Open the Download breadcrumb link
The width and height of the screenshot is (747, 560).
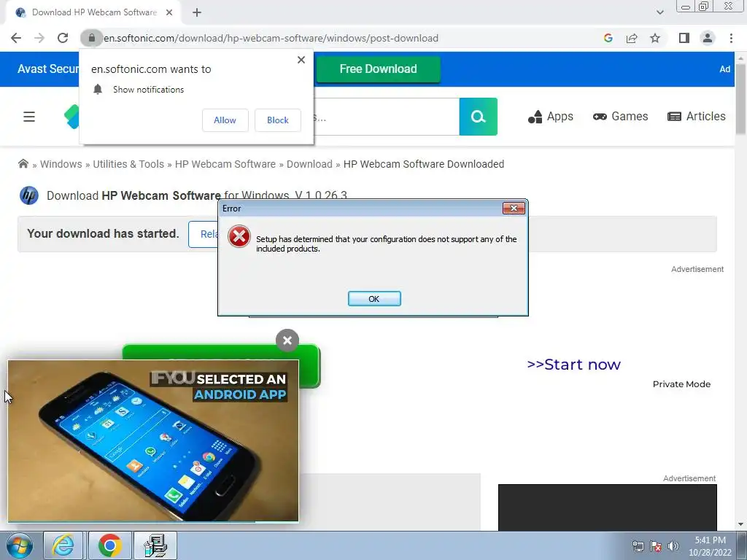(309, 164)
